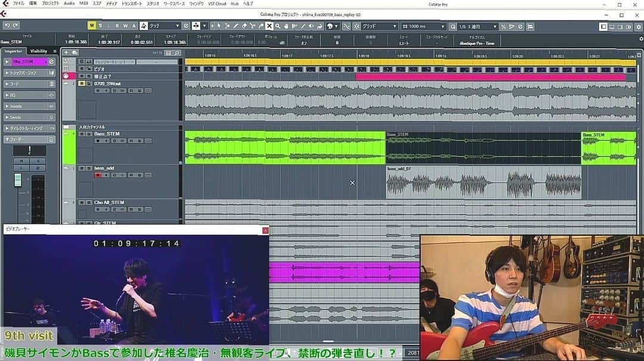
Task: Open the ファイル menu
Action: (x=18, y=4)
